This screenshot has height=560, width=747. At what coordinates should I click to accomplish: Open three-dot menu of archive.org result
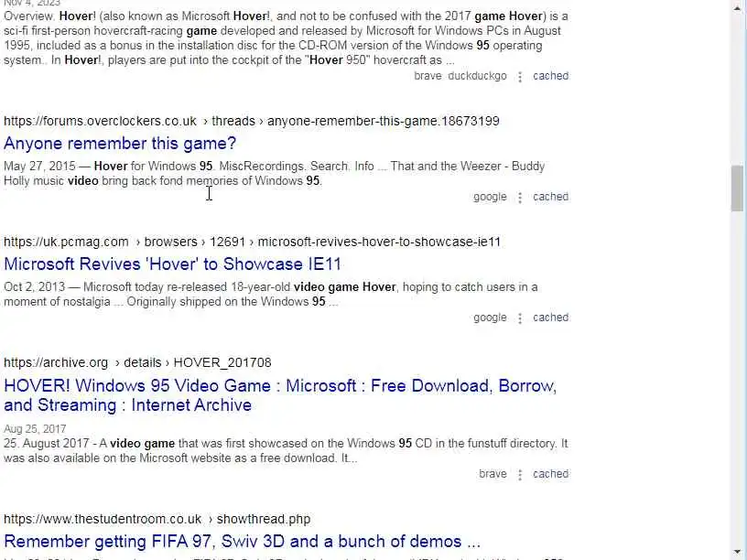pos(520,475)
